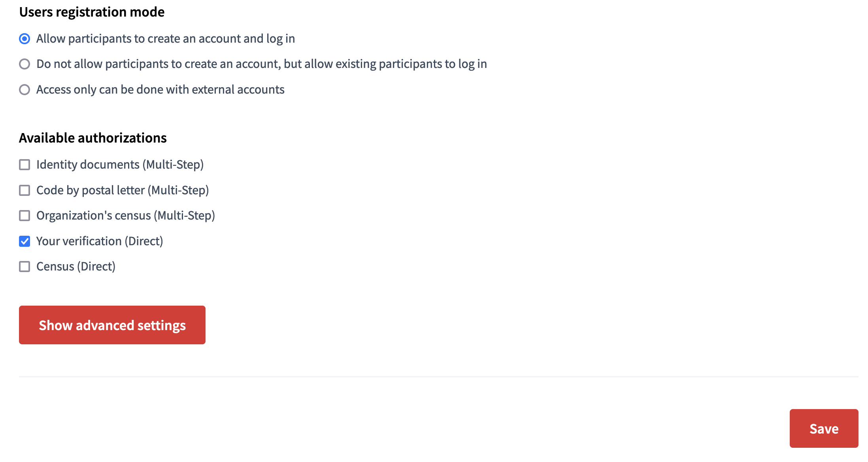Enable the Identity documents (Multi-Step) checkbox
Screen dimensions: 868x462
[x=25, y=165]
